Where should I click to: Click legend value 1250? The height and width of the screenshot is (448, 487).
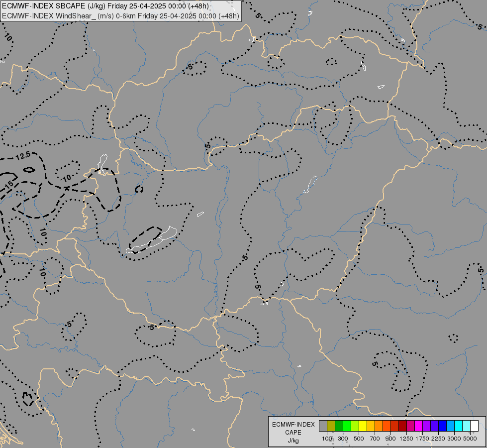pos(406,439)
